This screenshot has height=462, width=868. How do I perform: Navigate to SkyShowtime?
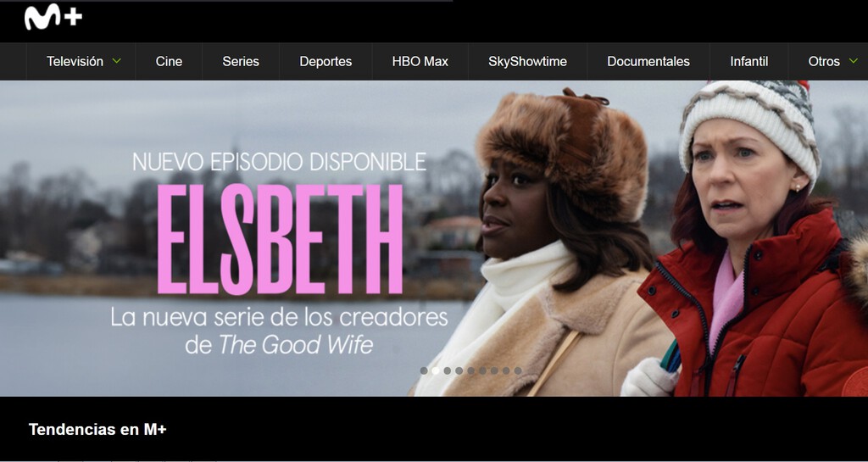[x=527, y=61]
